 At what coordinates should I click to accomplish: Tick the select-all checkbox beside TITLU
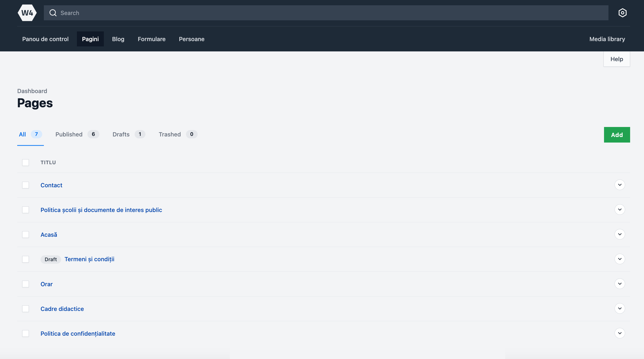(26, 163)
